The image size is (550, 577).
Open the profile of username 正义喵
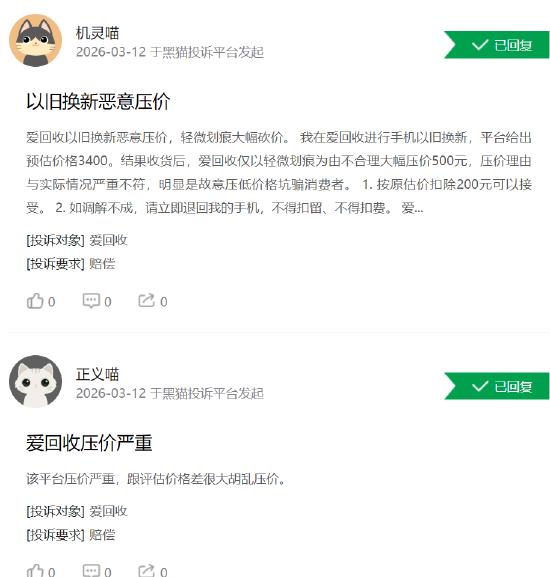pyautogui.click(x=97, y=374)
